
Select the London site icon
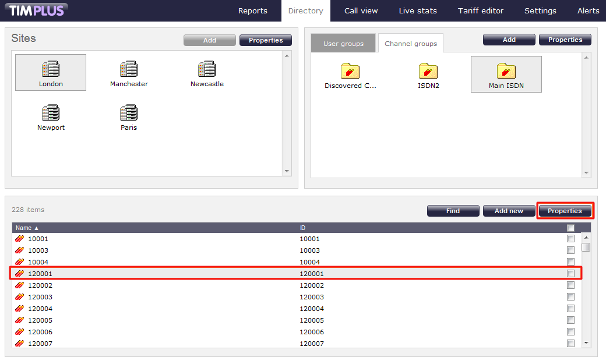51,70
